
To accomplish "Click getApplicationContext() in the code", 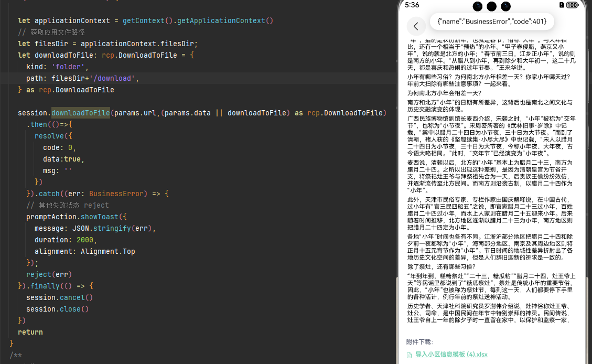I will click(x=225, y=21).
